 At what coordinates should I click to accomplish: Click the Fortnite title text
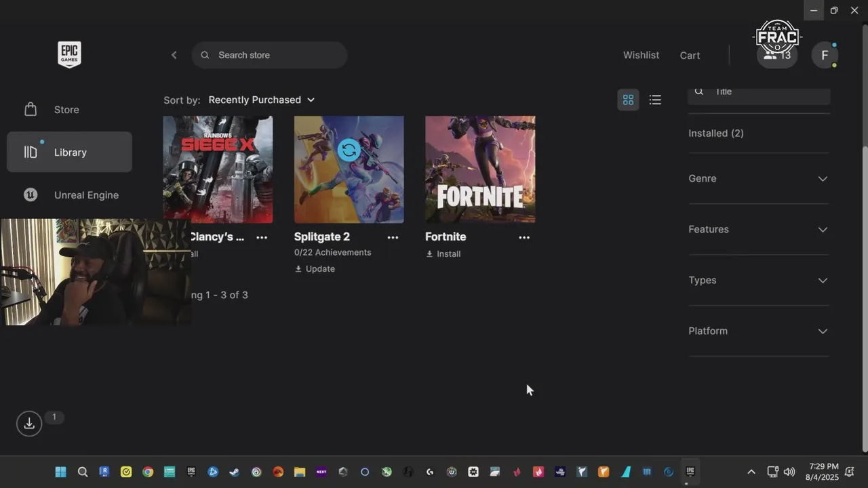point(446,237)
